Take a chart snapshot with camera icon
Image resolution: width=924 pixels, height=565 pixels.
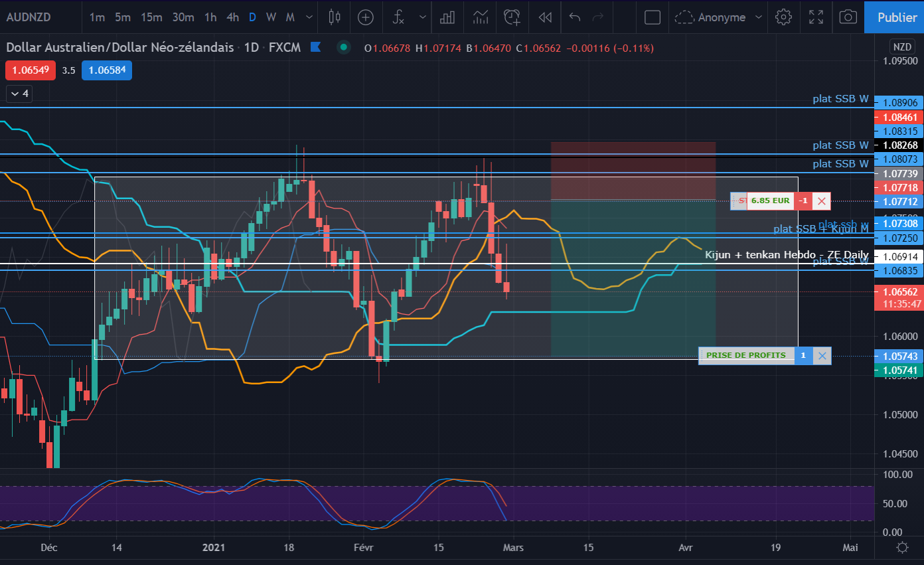point(848,17)
